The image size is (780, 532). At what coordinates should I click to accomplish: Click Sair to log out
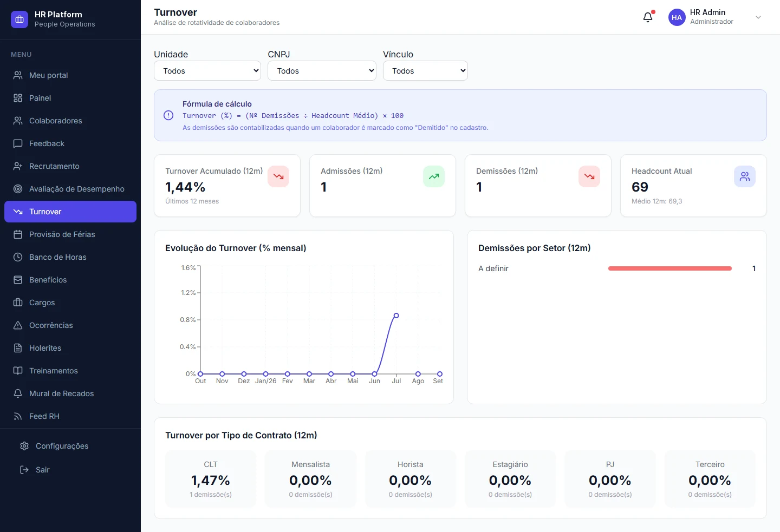point(70,470)
